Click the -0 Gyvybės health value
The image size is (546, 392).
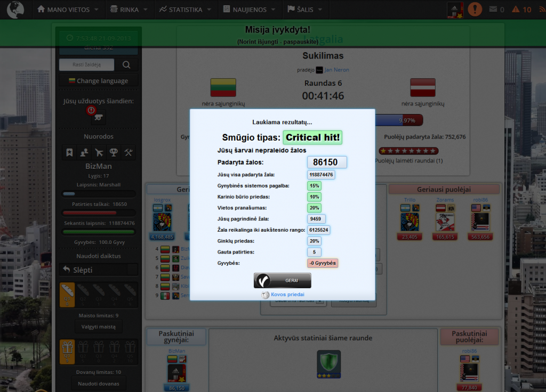[323, 263]
